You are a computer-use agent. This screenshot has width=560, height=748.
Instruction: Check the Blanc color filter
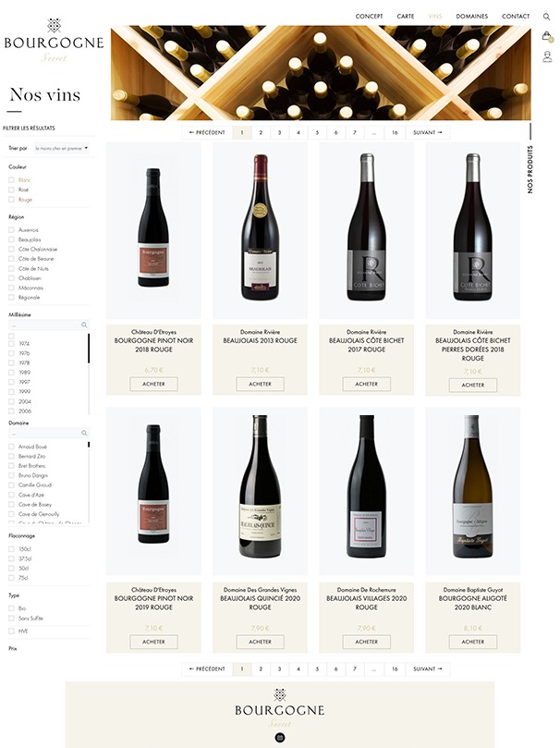tap(11, 180)
